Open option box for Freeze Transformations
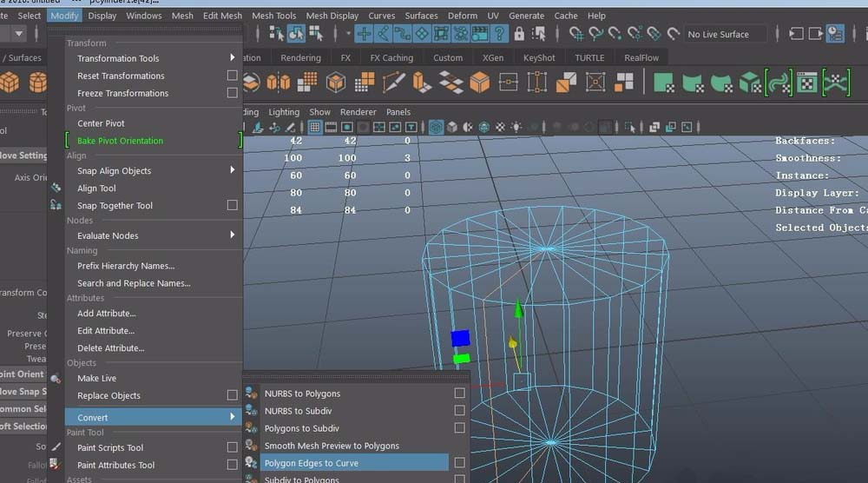The width and height of the screenshot is (868, 483). [x=232, y=93]
